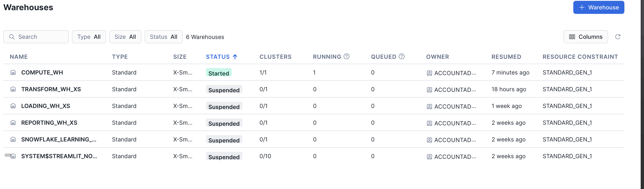Open the Columns chooser button

click(585, 37)
